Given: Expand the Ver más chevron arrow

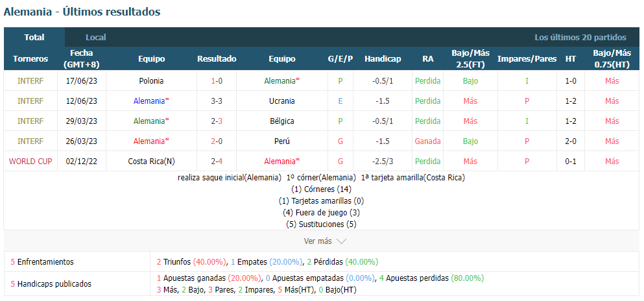Looking at the screenshot, I should (x=341, y=241).
